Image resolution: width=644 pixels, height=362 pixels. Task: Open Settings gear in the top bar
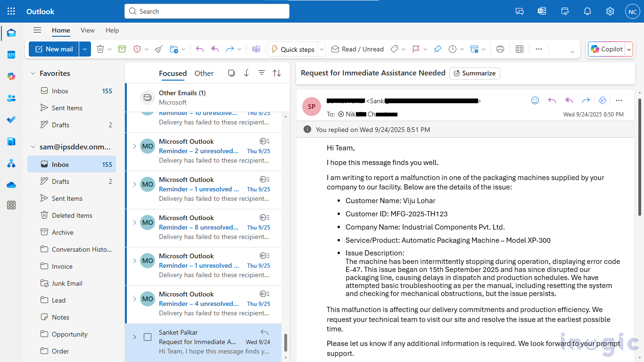pyautogui.click(x=610, y=11)
